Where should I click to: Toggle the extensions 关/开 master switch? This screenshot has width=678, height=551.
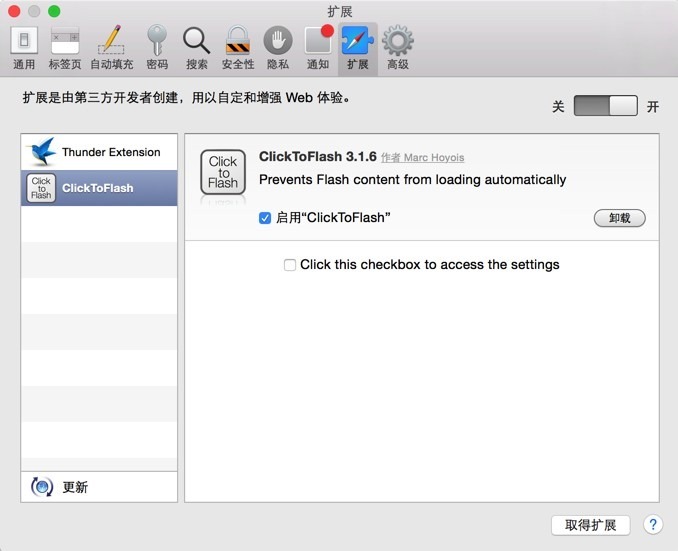coord(605,106)
